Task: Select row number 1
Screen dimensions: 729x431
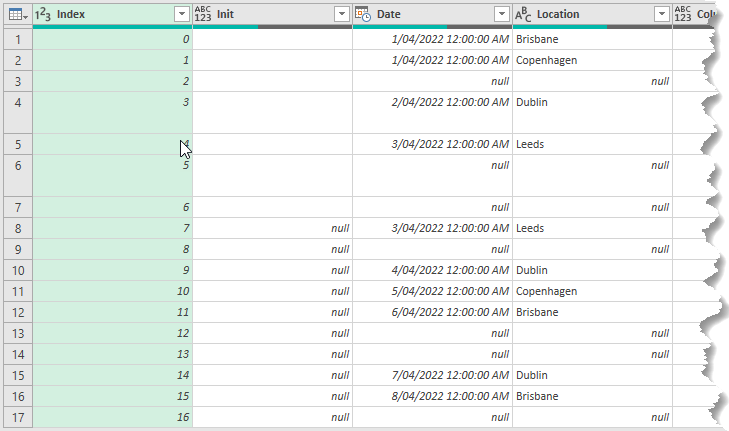Action: click(x=18, y=39)
